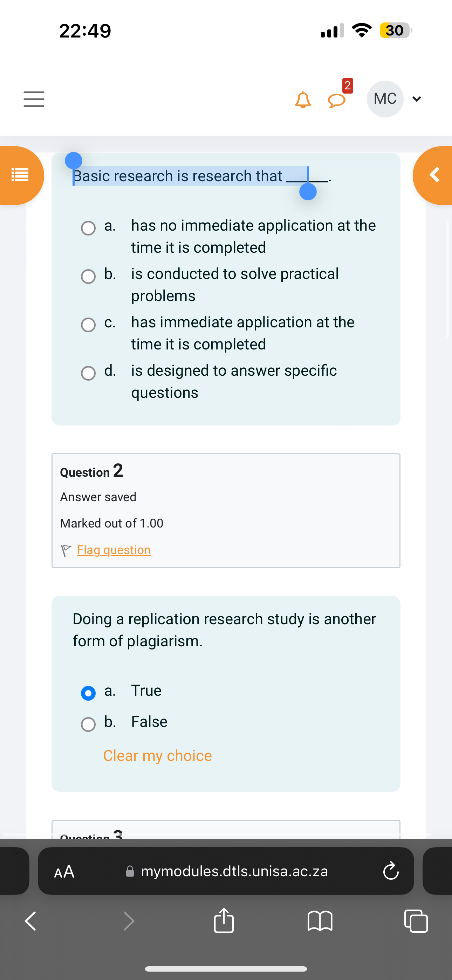
Task: Open the Safari bookmarks icon
Action: [x=320, y=921]
